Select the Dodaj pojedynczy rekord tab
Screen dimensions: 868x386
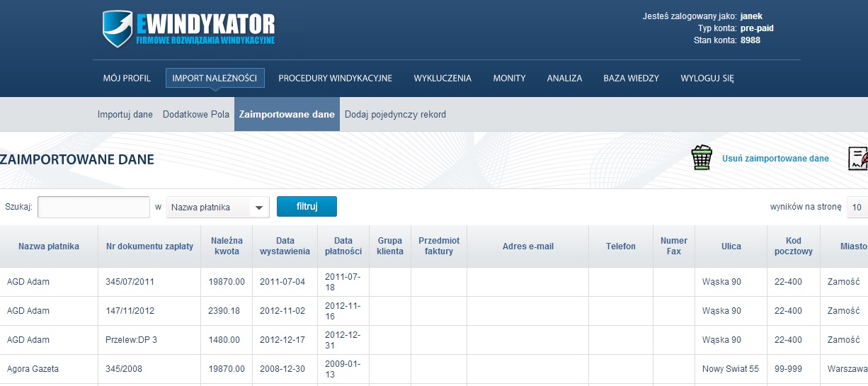point(395,115)
